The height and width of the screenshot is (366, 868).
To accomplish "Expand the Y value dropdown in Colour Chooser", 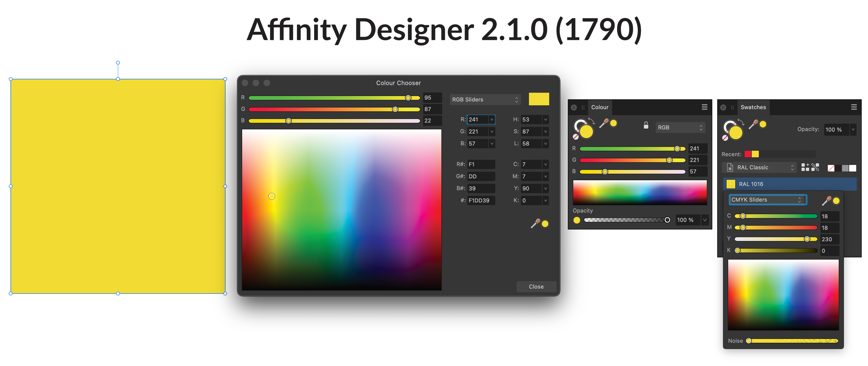I will (545, 188).
